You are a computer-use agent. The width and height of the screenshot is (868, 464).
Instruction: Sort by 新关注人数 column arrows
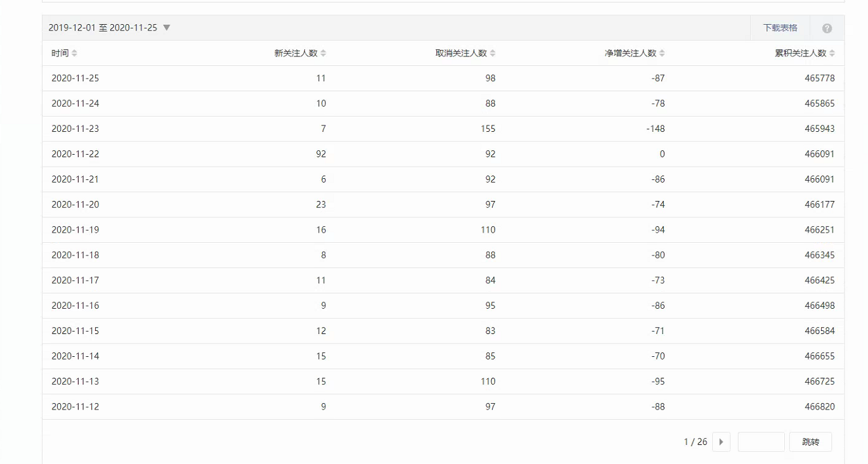(x=323, y=53)
